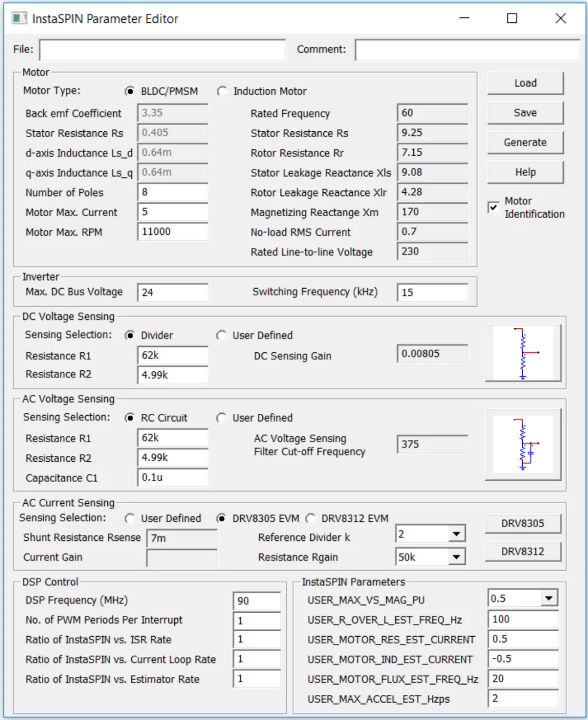Select User Defined for AC current sensing

point(130,518)
